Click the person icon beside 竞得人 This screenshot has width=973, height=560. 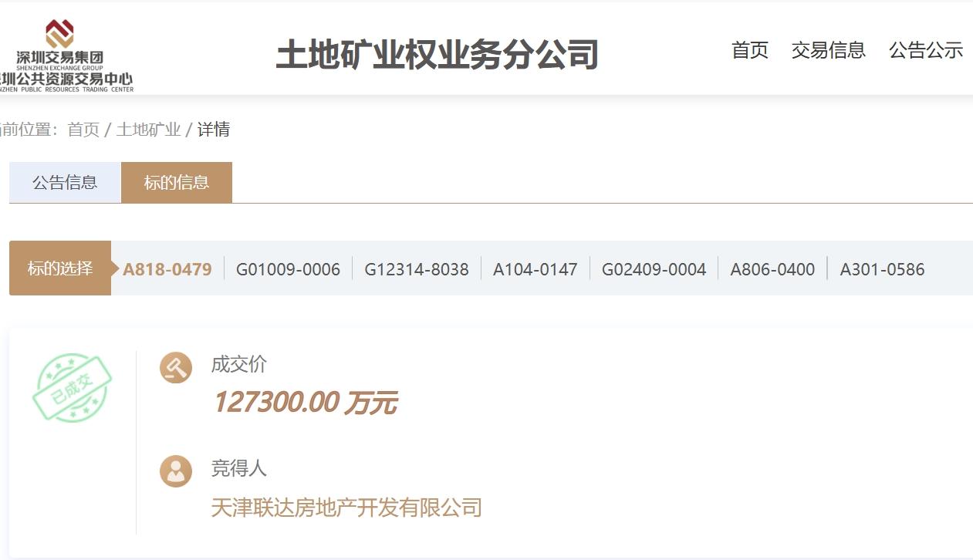pos(176,471)
